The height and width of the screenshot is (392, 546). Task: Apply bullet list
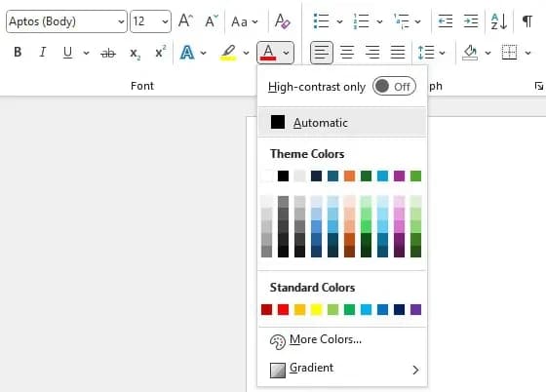pos(321,21)
